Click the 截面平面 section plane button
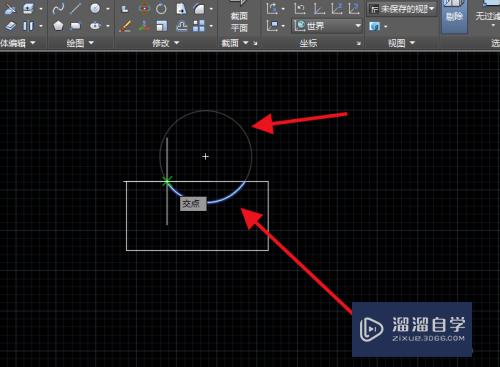Viewport: 500px width, 367px height. pyautogui.click(x=239, y=17)
